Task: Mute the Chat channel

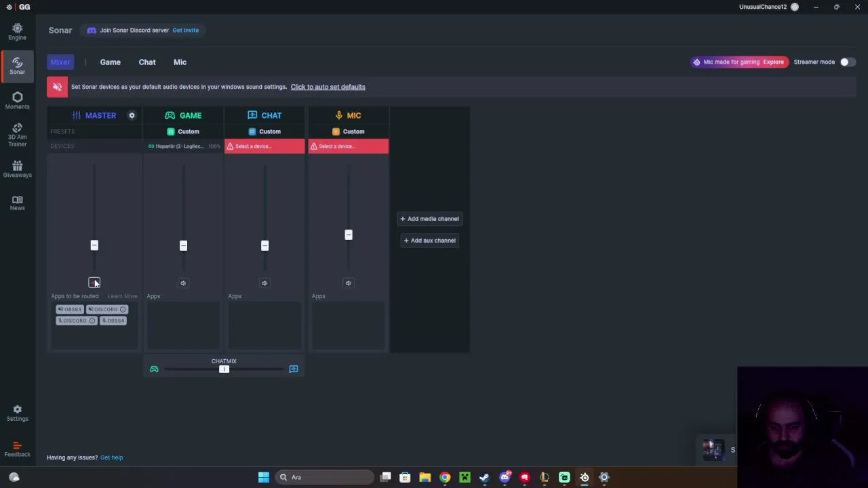Action: tap(264, 283)
